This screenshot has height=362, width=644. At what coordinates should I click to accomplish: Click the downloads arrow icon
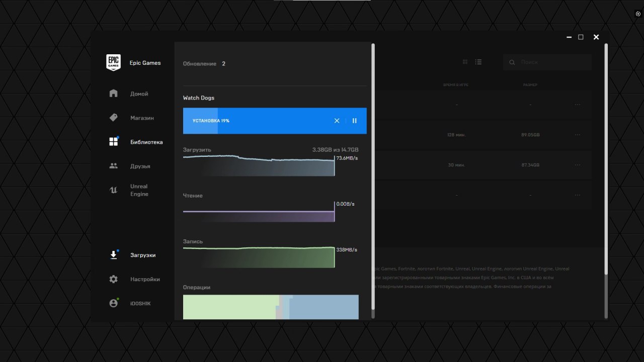click(113, 255)
